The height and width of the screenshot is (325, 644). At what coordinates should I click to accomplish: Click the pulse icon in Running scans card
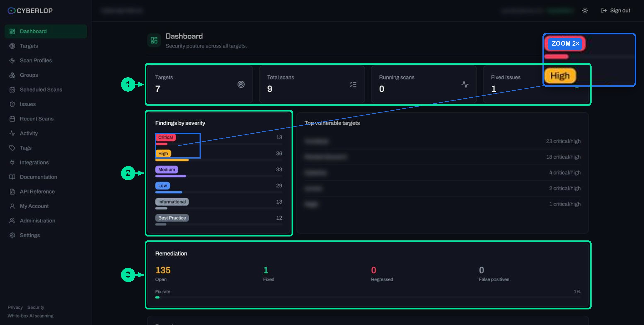[x=465, y=84]
